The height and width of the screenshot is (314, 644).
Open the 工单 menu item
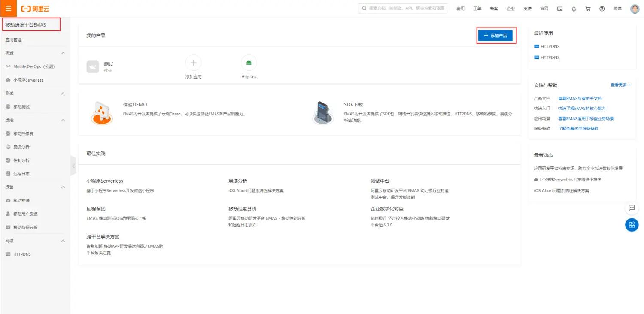pos(477,8)
